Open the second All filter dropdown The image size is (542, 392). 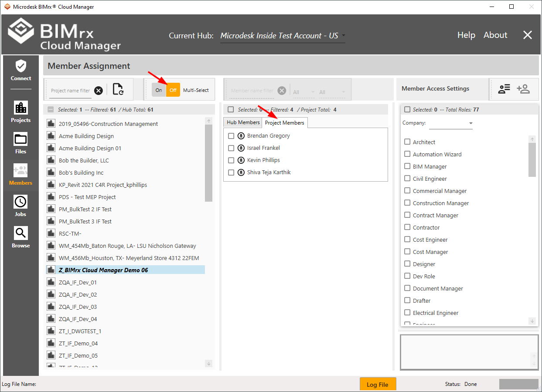pyautogui.click(x=332, y=92)
